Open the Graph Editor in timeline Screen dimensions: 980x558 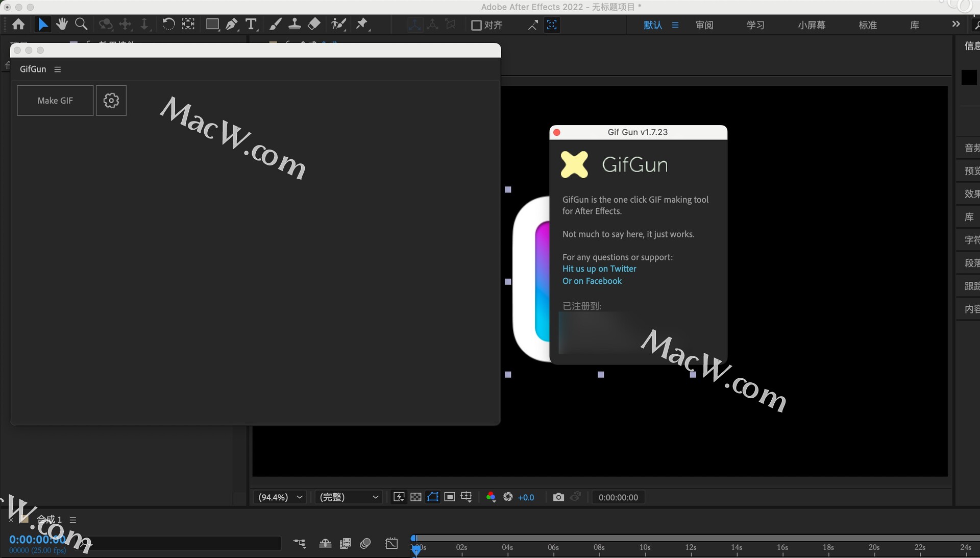[391, 543]
